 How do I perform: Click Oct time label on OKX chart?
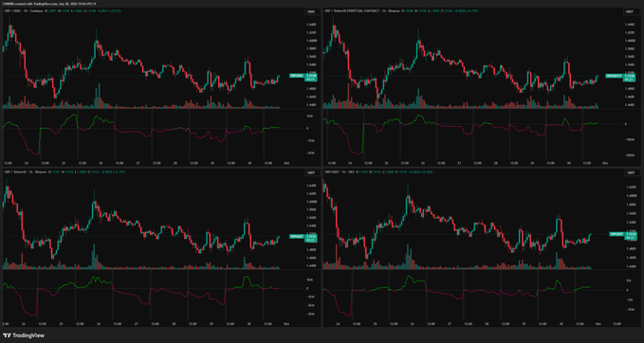598,324
